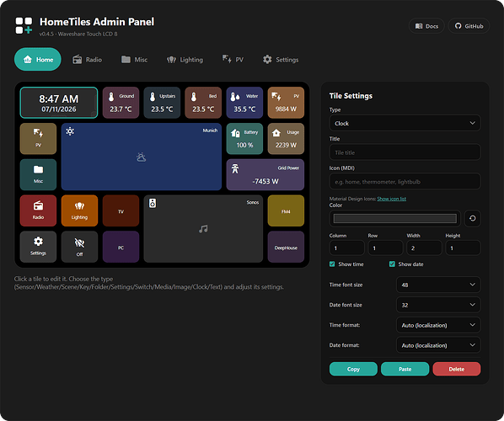This screenshot has width=504, height=421.
Task: Select the Munich weather tile
Action: coord(142,157)
